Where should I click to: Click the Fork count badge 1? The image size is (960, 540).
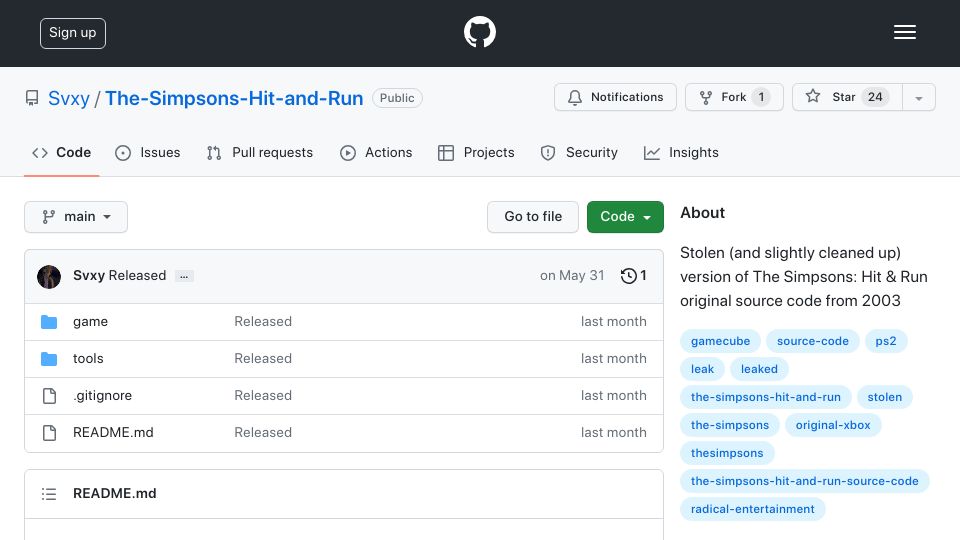(761, 97)
